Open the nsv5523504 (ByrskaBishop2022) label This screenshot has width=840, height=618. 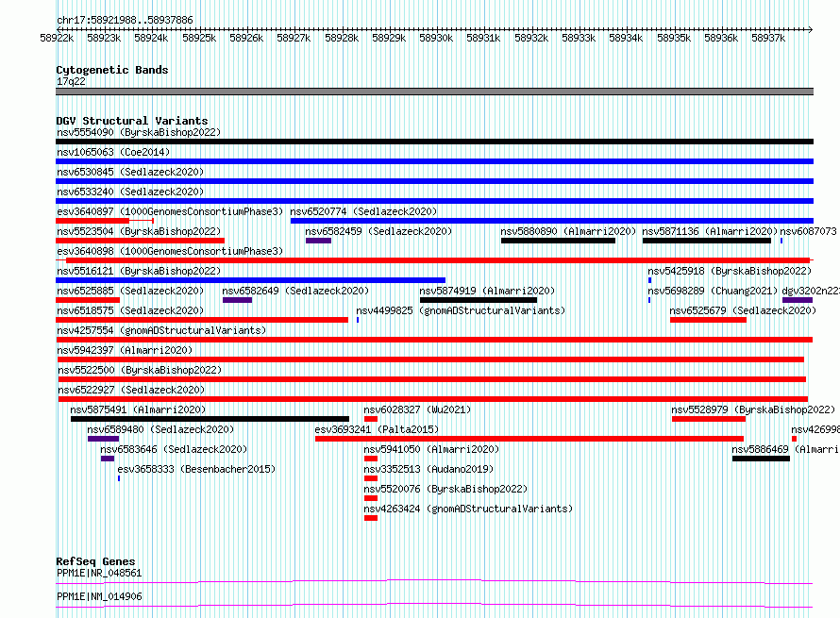[x=139, y=231]
